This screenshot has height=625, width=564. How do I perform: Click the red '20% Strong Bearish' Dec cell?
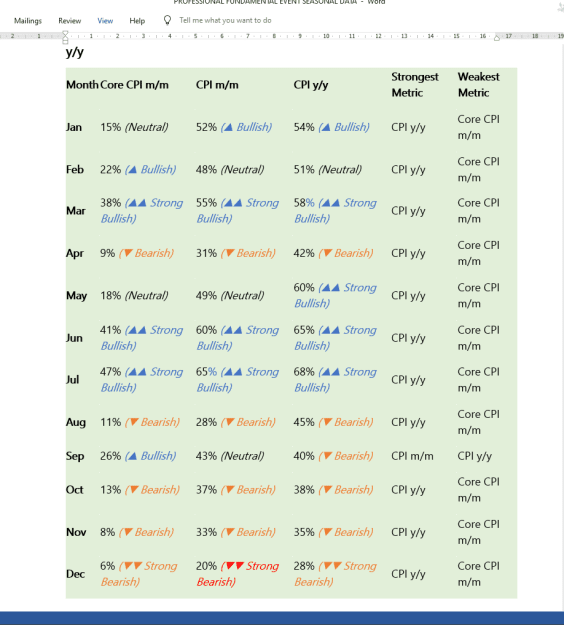coord(238,574)
